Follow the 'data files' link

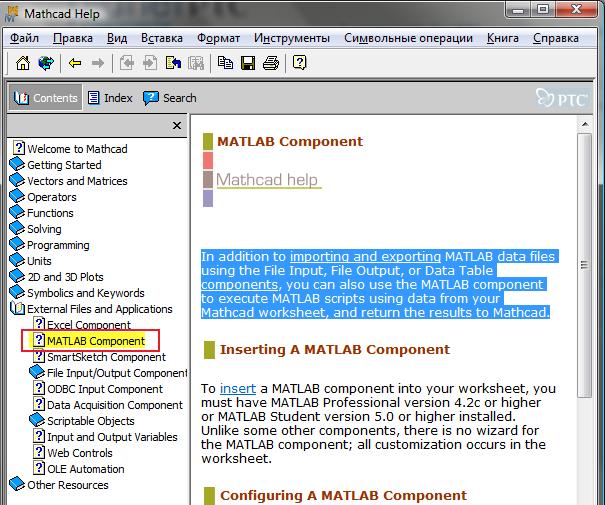coord(526,257)
